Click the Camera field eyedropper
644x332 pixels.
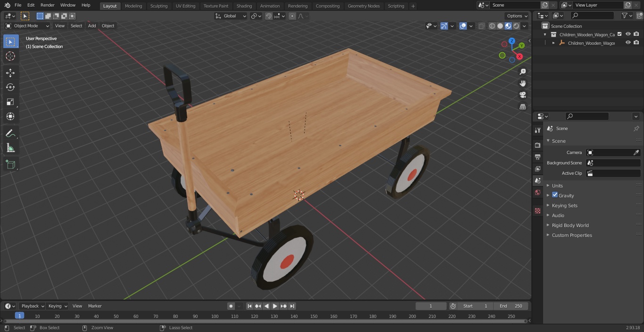click(x=636, y=153)
